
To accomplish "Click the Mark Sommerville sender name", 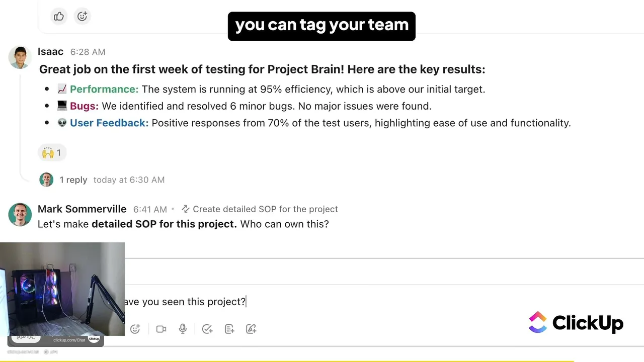I will pyautogui.click(x=82, y=209).
